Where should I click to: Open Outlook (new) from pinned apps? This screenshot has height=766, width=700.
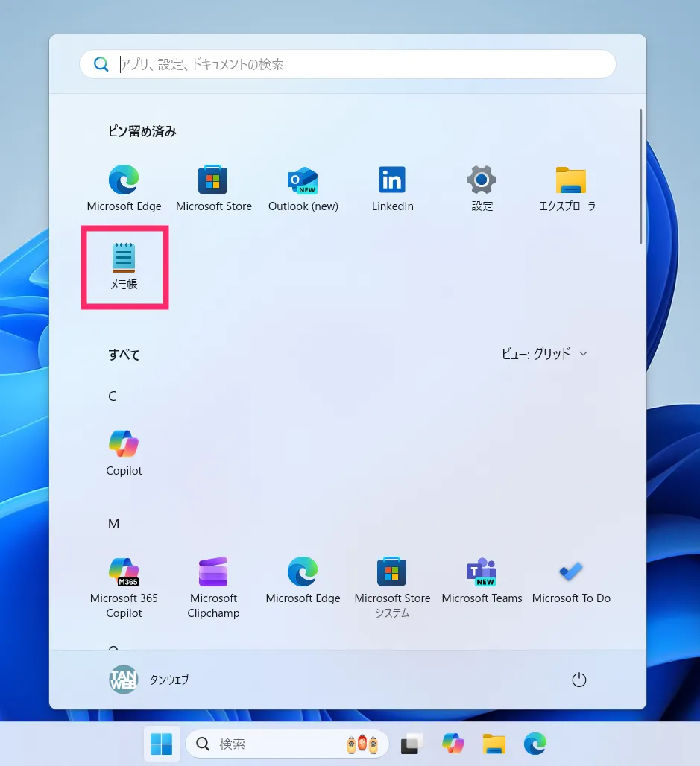(x=303, y=189)
